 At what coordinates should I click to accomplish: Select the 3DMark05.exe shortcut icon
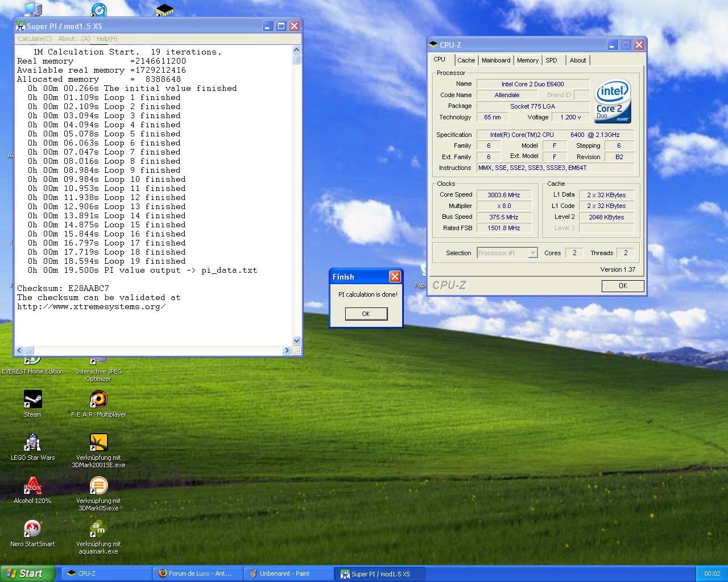coord(98,485)
